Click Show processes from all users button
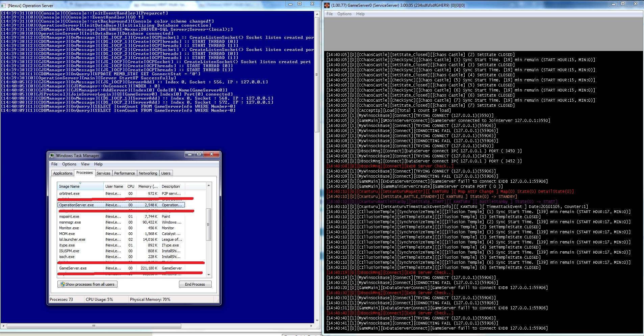The height and width of the screenshot is (336, 644). (x=87, y=284)
